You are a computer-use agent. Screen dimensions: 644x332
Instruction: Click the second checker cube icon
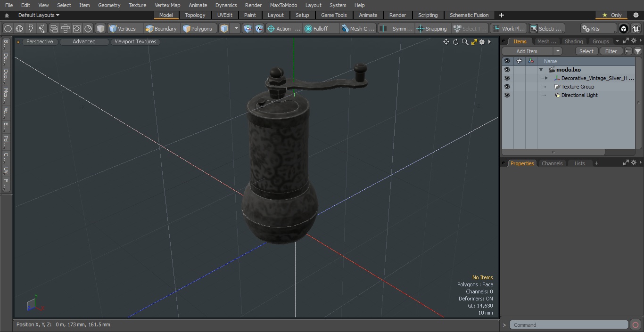pos(259,29)
